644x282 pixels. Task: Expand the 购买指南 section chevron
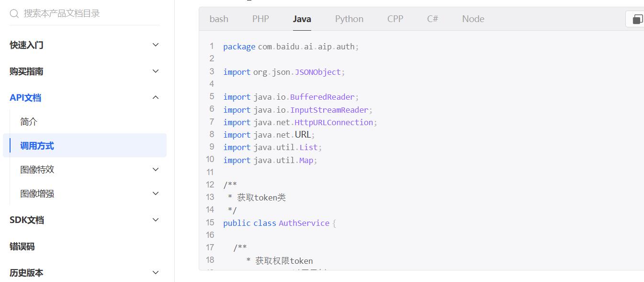pyautogui.click(x=155, y=71)
